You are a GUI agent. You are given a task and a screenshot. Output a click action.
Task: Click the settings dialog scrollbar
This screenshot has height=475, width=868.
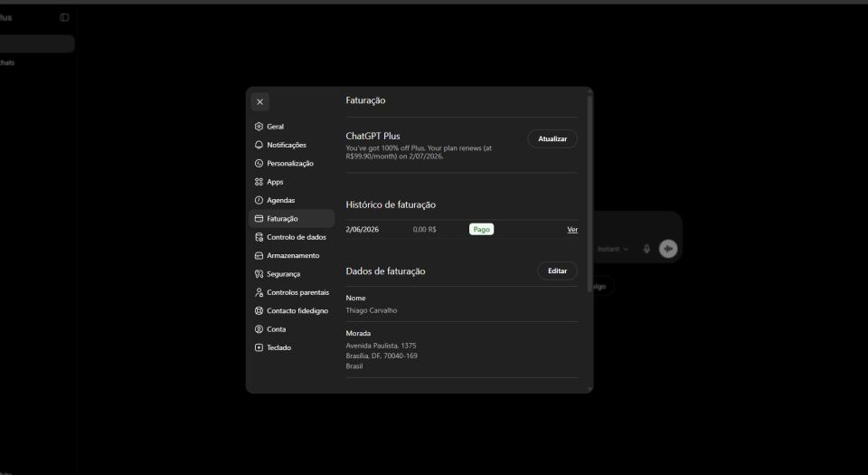tap(590, 194)
